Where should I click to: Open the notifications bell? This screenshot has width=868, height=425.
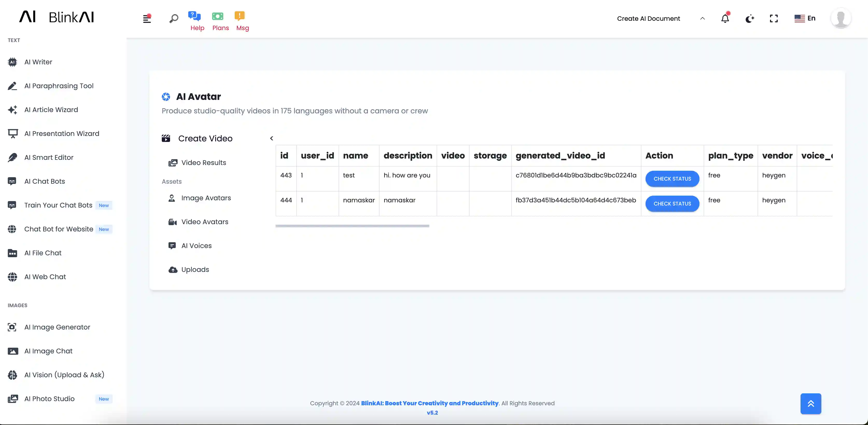point(725,19)
